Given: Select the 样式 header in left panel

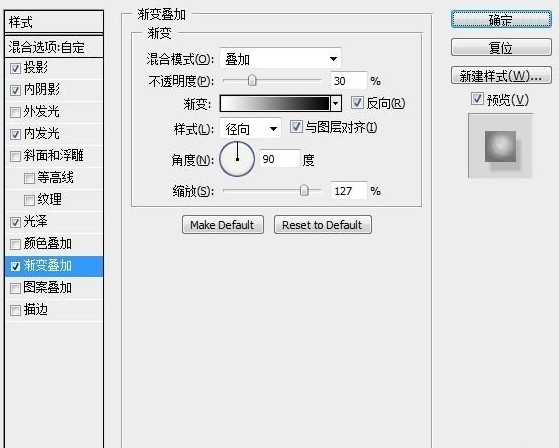Looking at the screenshot, I should tap(54, 22).
